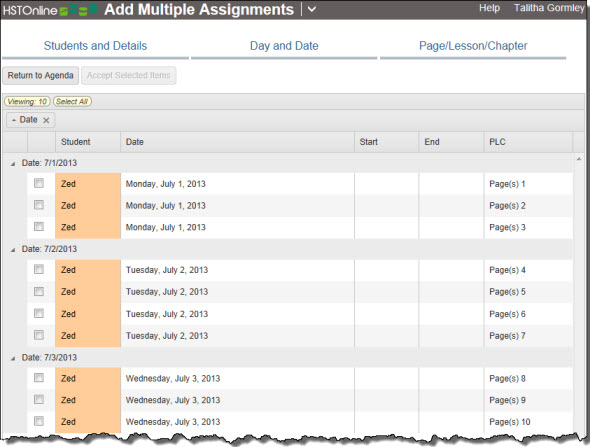590x447 pixels.
Task: Open the title dropdown chevron
Action: (312, 9)
